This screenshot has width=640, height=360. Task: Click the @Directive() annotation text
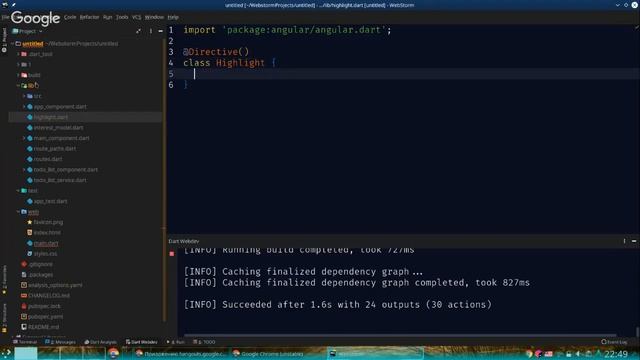click(x=216, y=52)
